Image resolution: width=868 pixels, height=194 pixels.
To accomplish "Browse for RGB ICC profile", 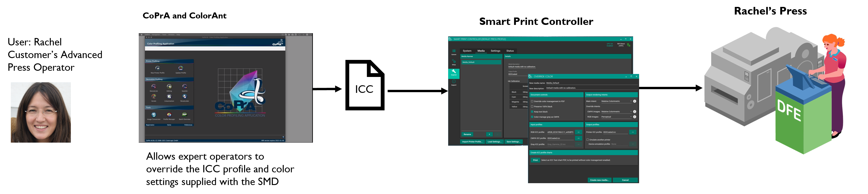I will tap(579, 132).
